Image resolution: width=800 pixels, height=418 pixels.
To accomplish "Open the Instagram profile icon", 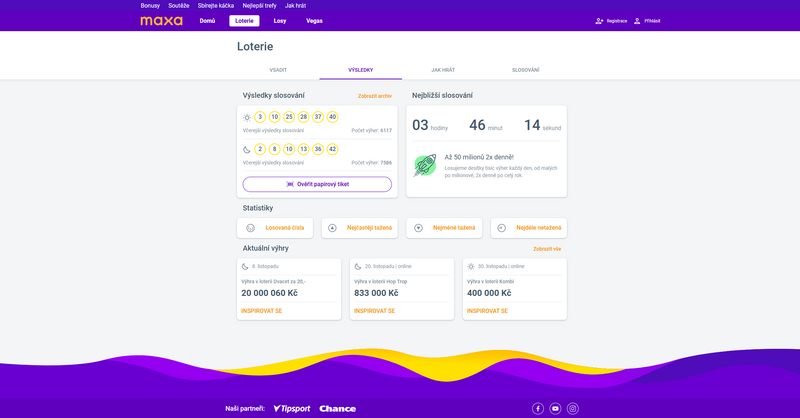I will (573, 408).
